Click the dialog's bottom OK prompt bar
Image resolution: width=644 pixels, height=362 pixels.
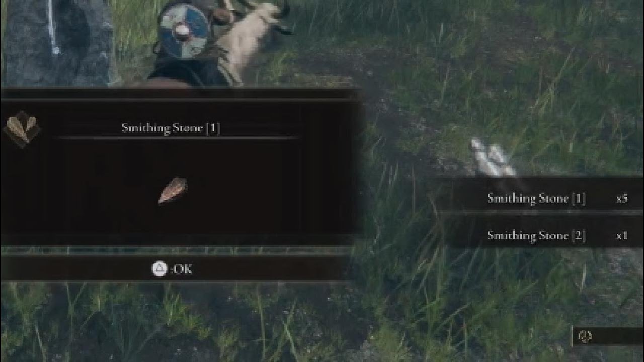tap(176, 268)
